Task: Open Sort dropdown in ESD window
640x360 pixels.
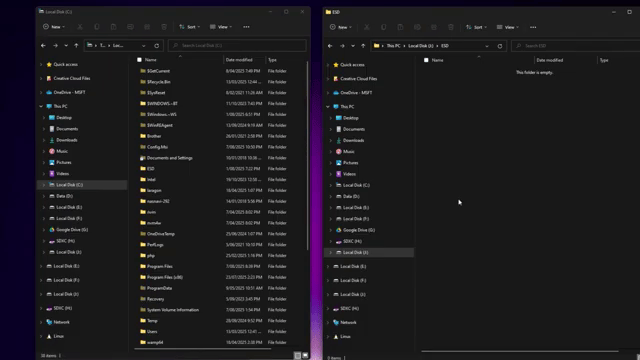Action: (476, 27)
